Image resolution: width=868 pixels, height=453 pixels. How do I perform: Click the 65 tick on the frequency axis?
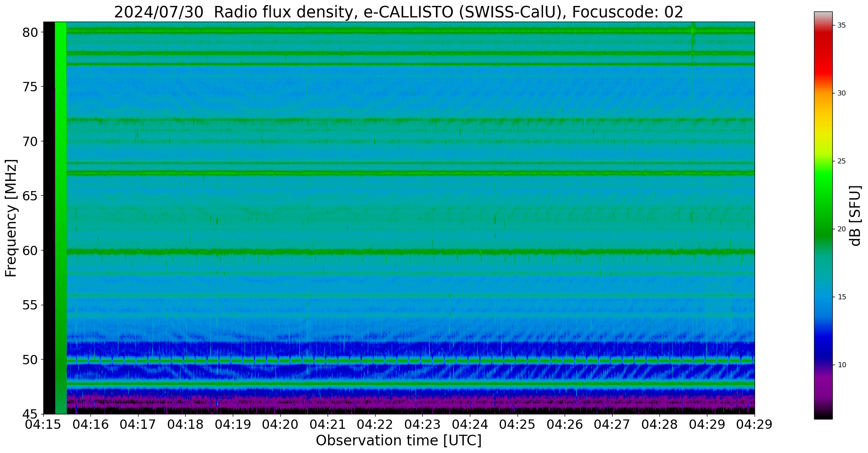click(30, 196)
